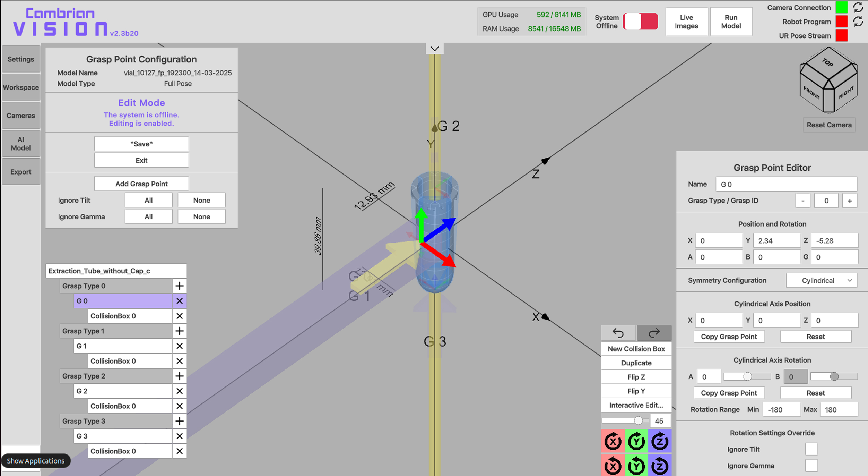Delete grasp point G 1
Image resolution: width=868 pixels, height=476 pixels.
coord(179,346)
